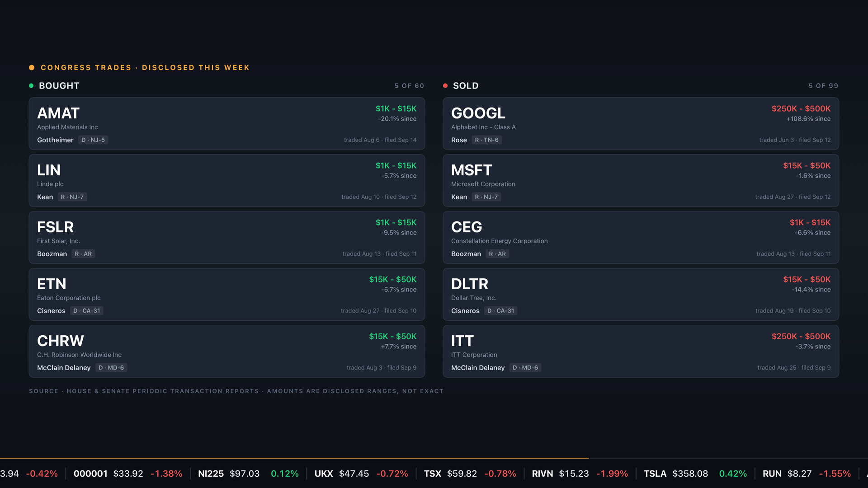The height and width of the screenshot is (488, 868).
Task: Click Boozman name on CEG card
Action: pyautogui.click(x=466, y=254)
